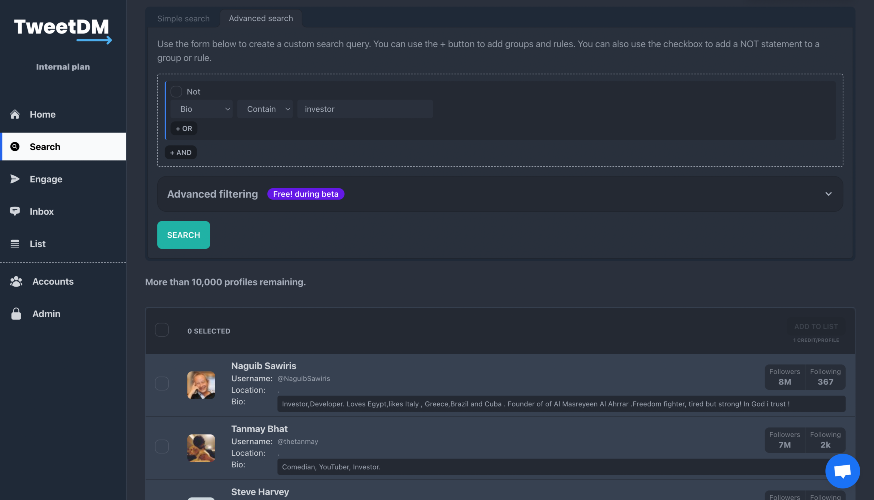
Task: Click the Free! during beta badge
Action: click(x=305, y=194)
